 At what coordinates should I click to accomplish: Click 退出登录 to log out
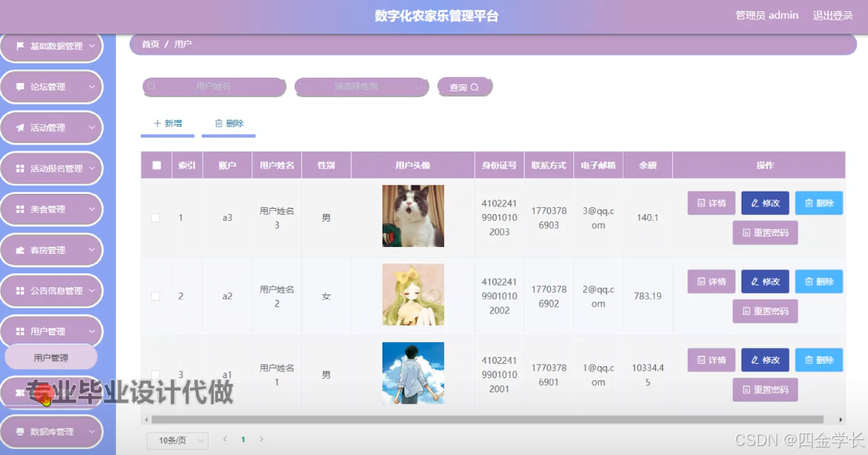[831, 15]
